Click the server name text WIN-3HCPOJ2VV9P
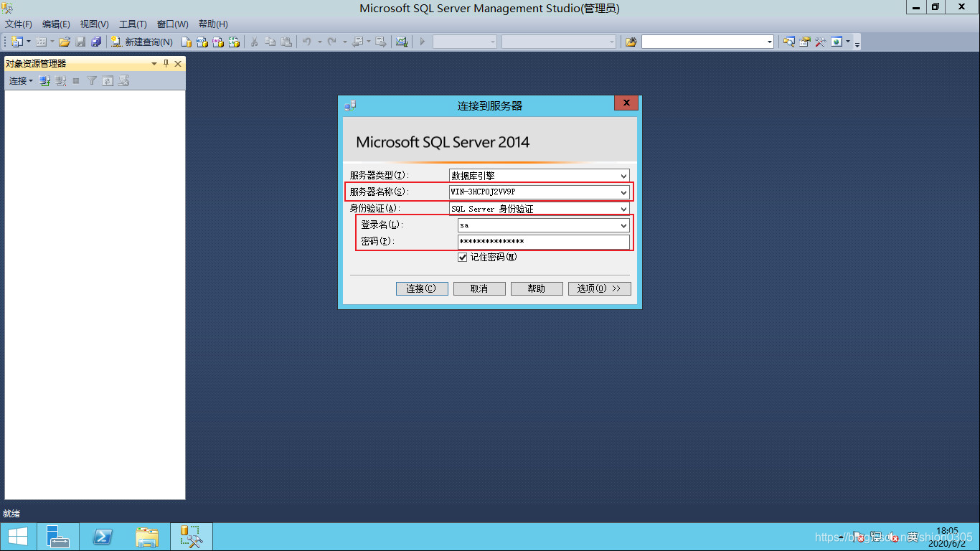 coord(483,192)
